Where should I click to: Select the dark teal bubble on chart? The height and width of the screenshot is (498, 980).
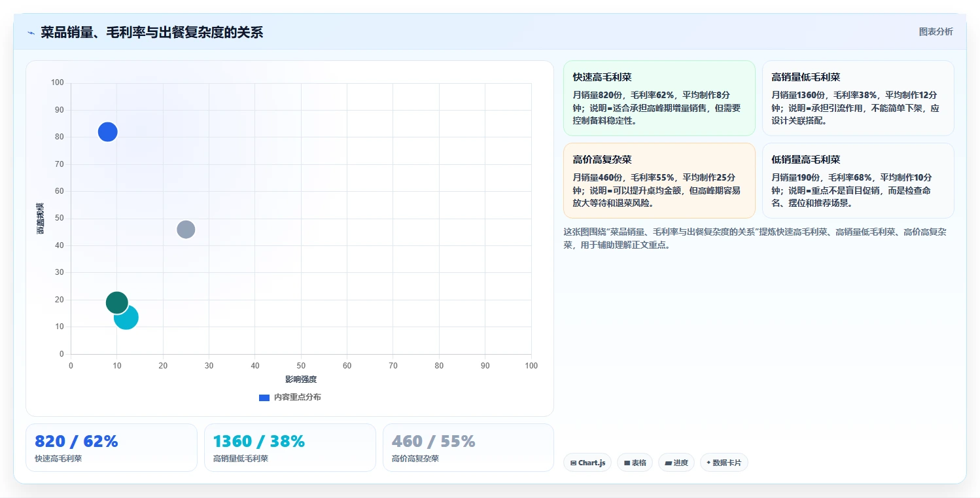(117, 302)
